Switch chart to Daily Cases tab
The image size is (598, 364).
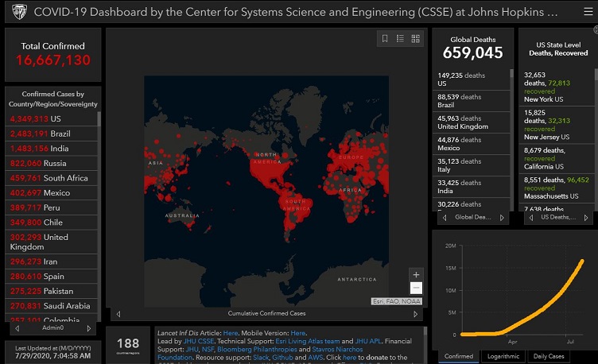[550, 357]
